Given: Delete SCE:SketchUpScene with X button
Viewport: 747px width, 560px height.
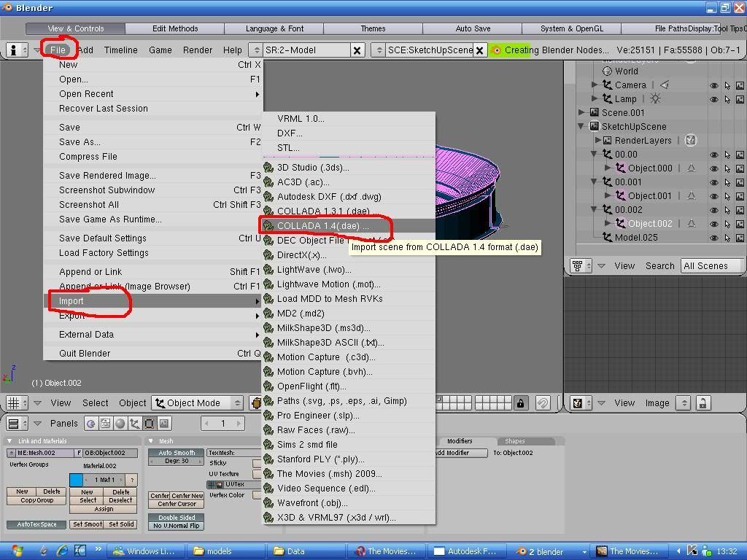Looking at the screenshot, I should pyautogui.click(x=480, y=50).
